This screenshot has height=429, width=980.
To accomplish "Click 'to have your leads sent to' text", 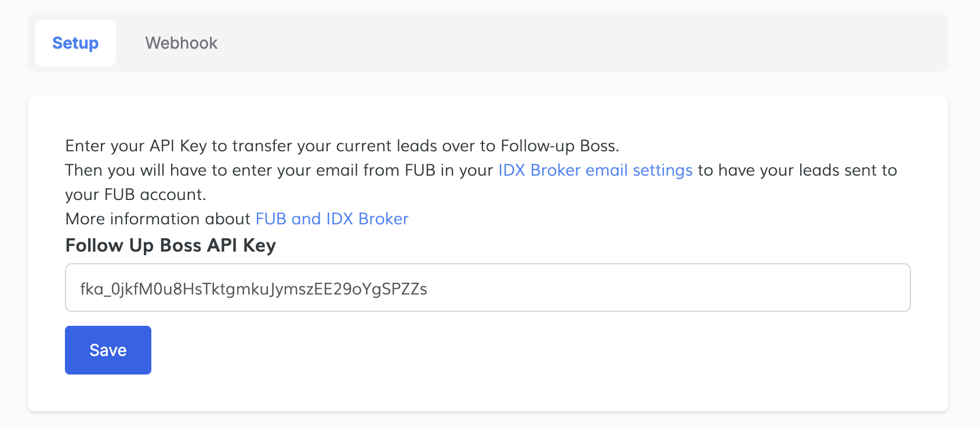I will (x=797, y=170).
